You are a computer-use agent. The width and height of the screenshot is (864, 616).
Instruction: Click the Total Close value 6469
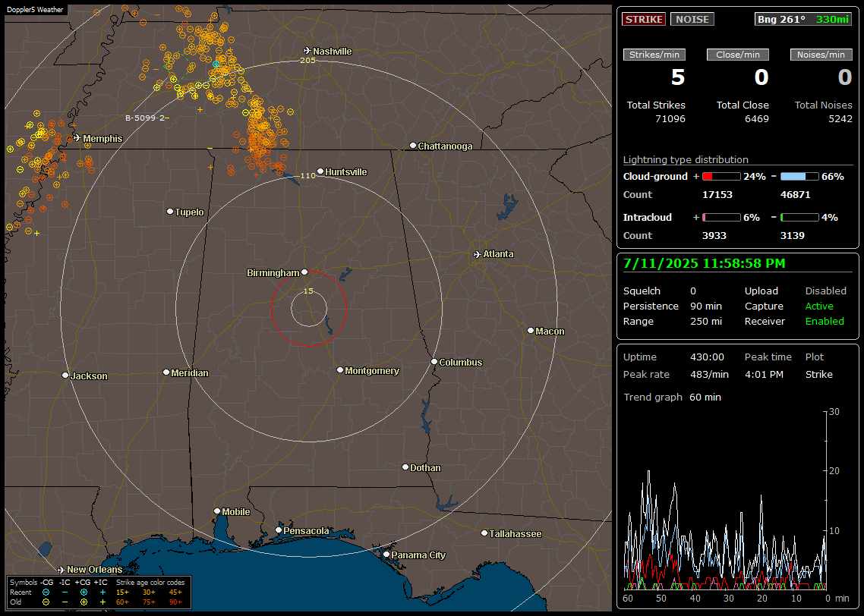point(756,119)
